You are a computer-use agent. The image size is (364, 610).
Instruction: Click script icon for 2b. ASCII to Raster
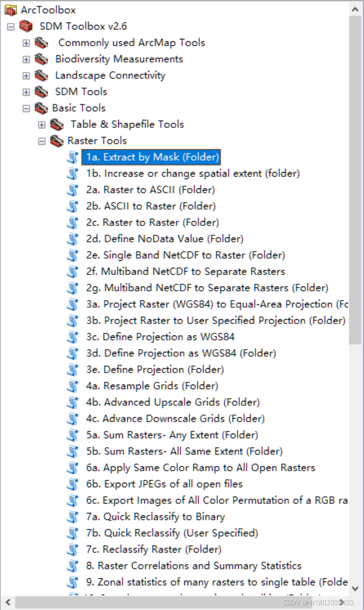72,206
